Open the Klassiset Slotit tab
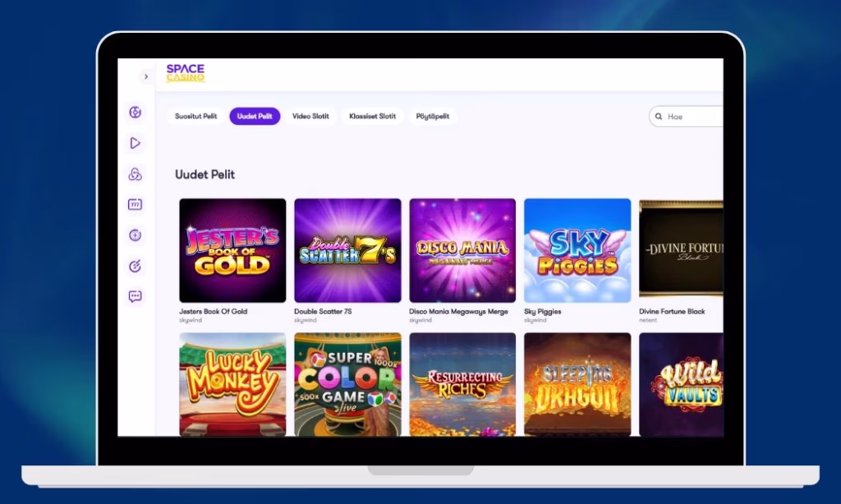Screen dimensions: 841x504 point(372,117)
